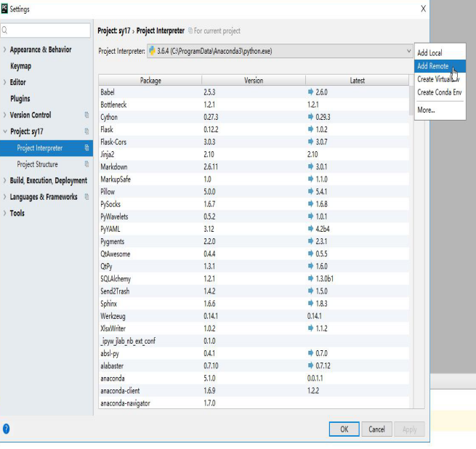Open the Keymap settings page
The image size is (476, 449).
click(20, 66)
